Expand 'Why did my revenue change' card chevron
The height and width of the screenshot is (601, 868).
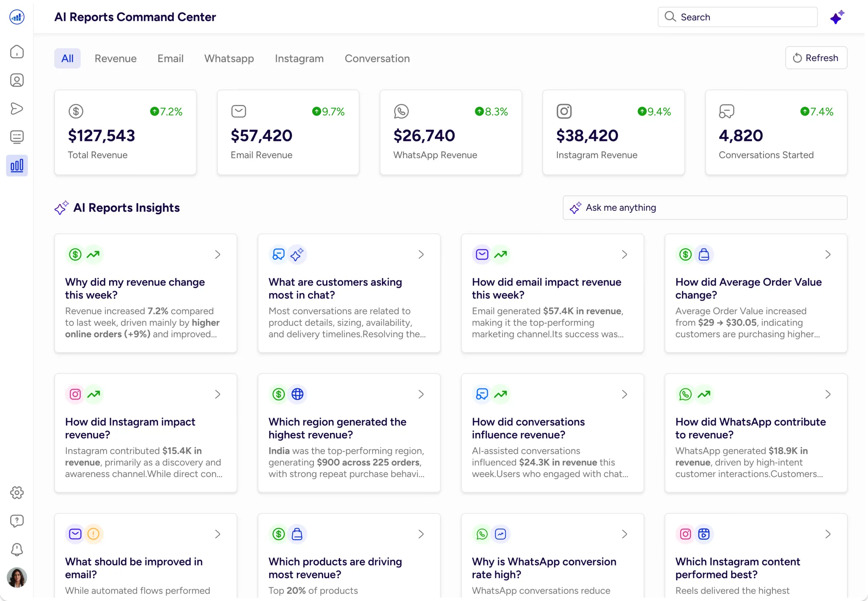[x=217, y=254]
